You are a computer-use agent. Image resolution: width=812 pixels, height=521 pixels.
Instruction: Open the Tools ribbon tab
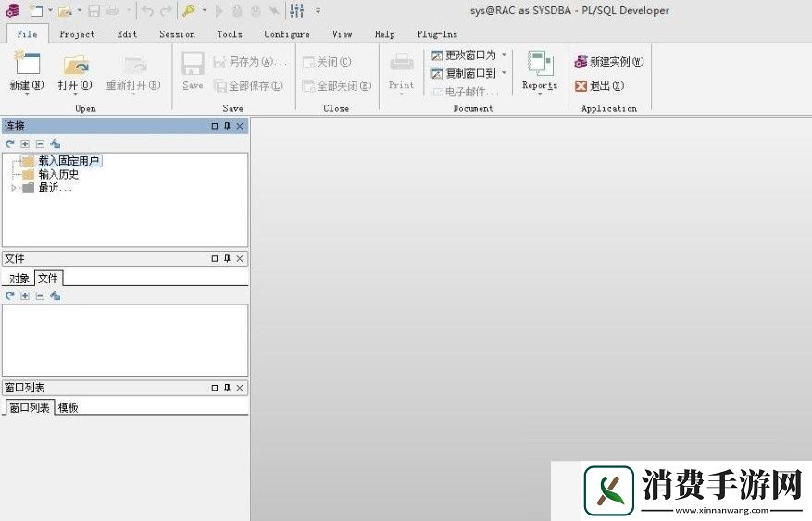tap(229, 34)
